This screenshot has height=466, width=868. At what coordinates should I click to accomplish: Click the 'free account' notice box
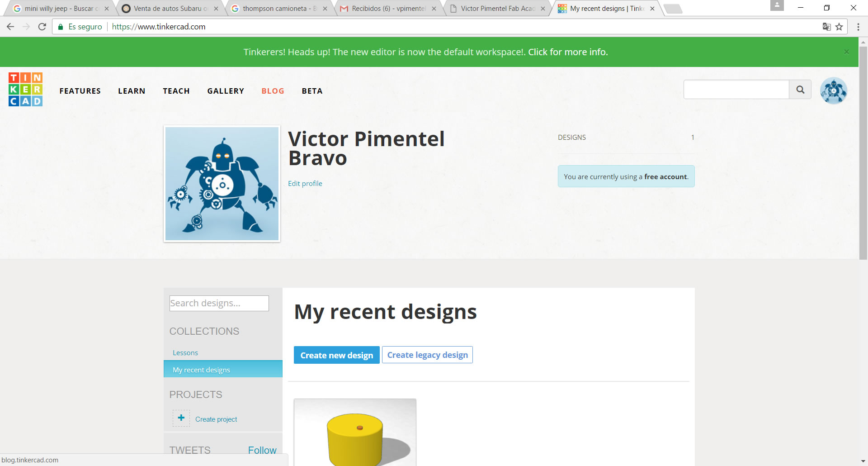(626, 176)
